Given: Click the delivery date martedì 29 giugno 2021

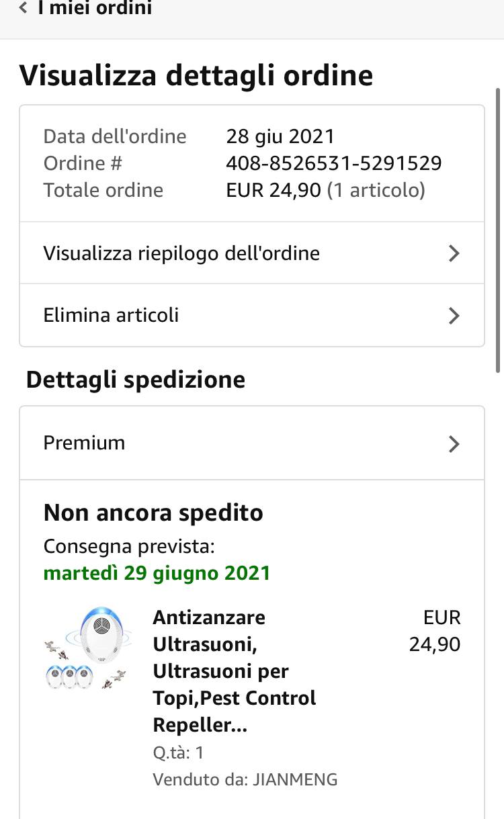Looking at the screenshot, I should (x=157, y=573).
